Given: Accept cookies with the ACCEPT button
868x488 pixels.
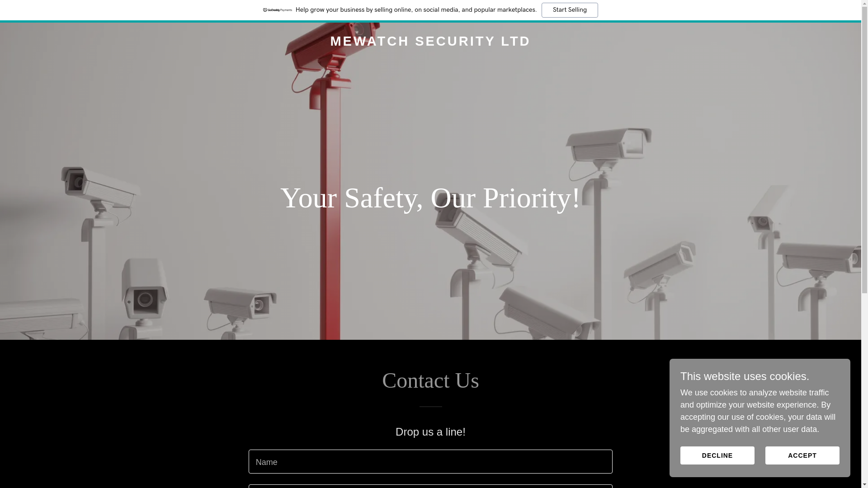Looking at the screenshot, I should point(802,455).
